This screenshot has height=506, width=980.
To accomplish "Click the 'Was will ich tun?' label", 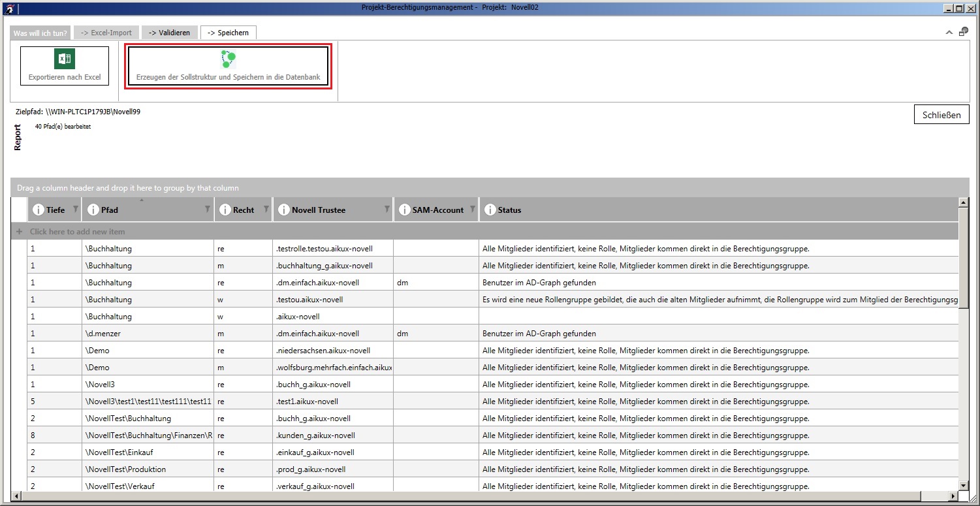I will pyautogui.click(x=40, y=33).
